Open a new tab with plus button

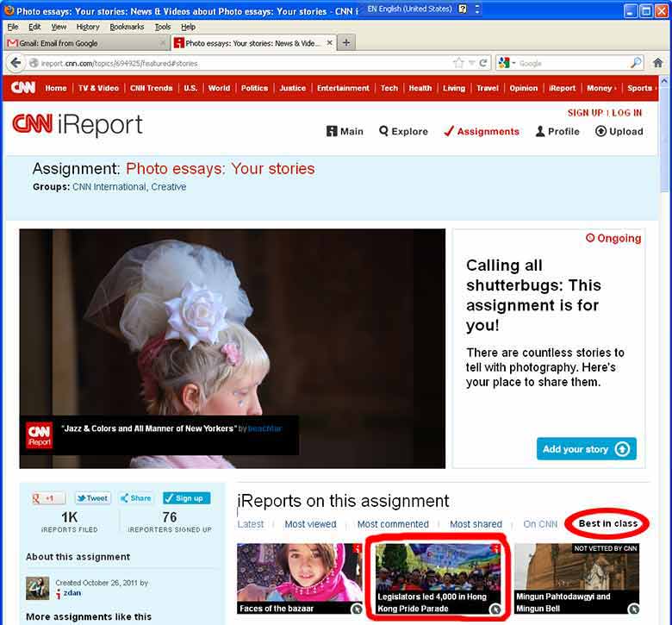[x=346, y=42]
